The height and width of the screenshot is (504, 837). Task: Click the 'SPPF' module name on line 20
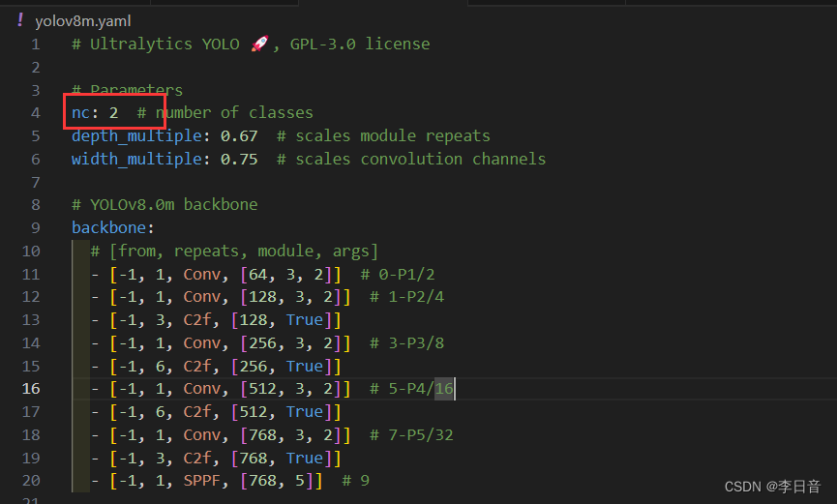[202, 481]
